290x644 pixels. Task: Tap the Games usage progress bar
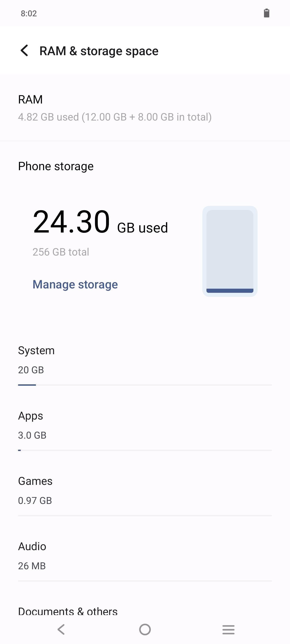pyautogui.click(x=145, y=515)
